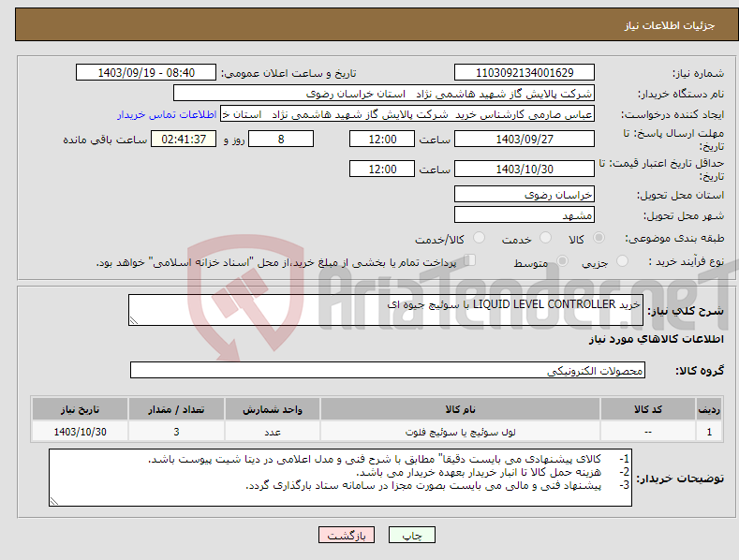This screenshot has height=560, width=739.
Task: Open the اطلاعات تماس خریدار link
Action: [x=167, y=114]
